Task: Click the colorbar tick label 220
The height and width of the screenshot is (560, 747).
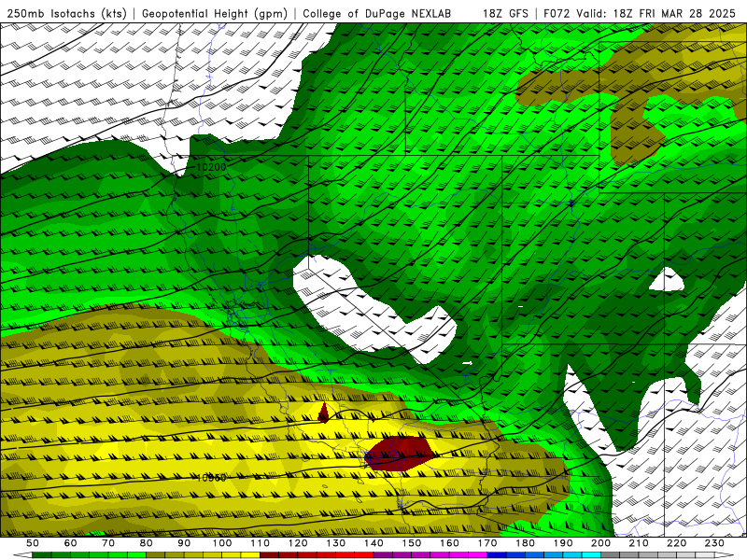Action: coord(676,543)
